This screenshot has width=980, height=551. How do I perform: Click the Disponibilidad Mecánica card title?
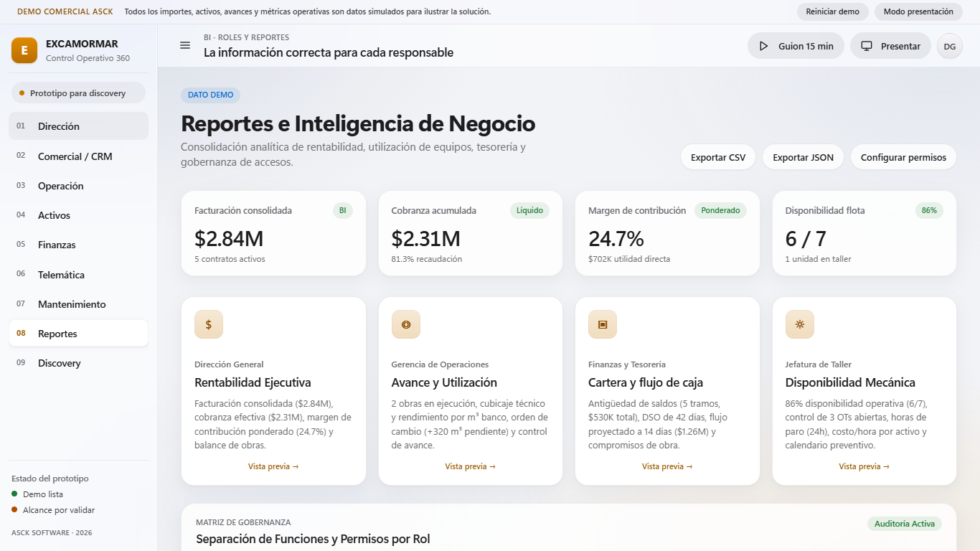(x=850, y=382)
